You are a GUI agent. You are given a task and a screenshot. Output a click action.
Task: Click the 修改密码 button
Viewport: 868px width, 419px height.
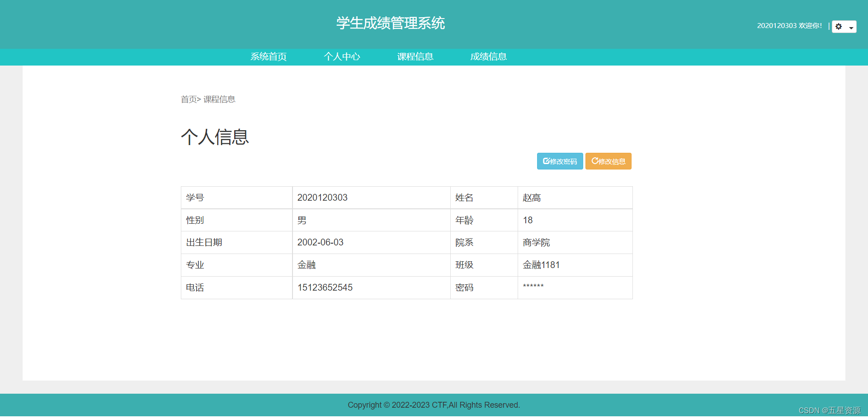click(560, 161)
